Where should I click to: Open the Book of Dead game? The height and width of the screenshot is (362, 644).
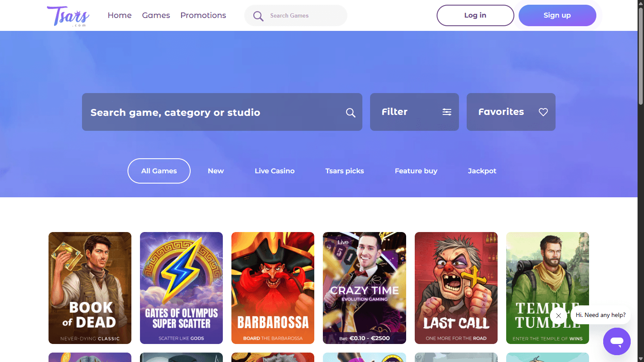pos(90,288)
